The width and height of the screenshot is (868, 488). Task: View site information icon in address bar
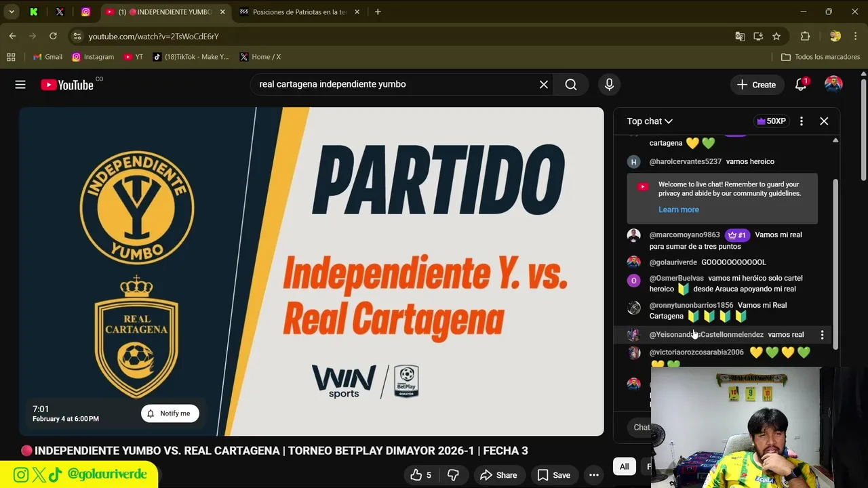(77, 36)
